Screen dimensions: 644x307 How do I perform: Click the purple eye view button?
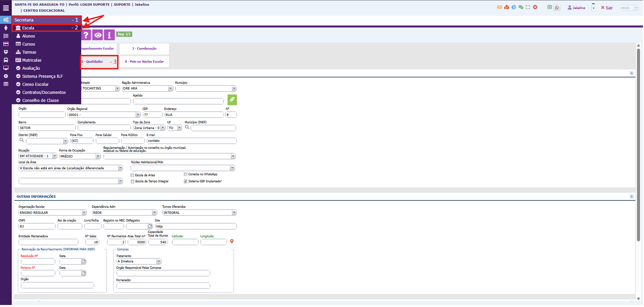[98, 35]
